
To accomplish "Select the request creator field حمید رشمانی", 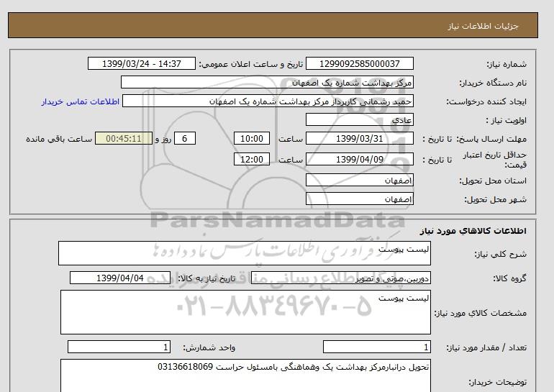I will click(x=268, y=101).
